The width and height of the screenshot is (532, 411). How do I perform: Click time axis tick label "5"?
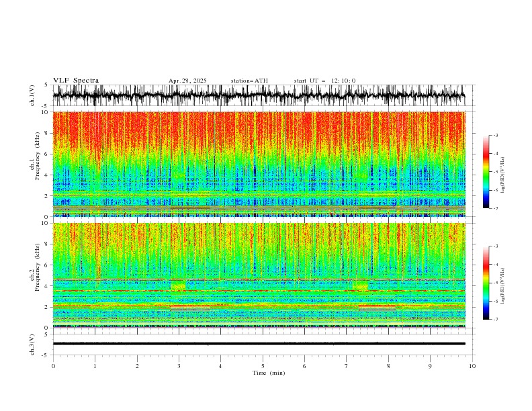coord(263,366)
